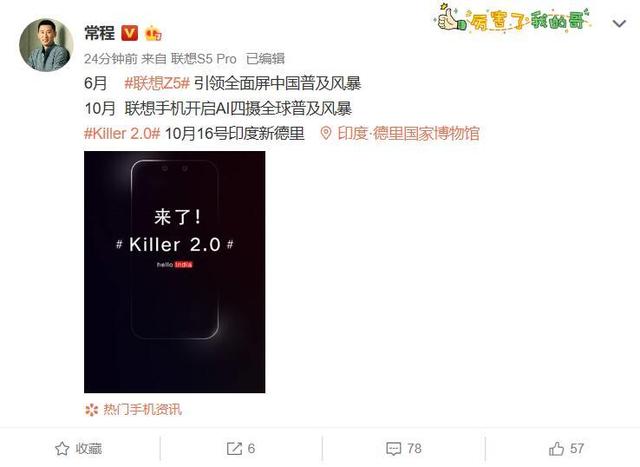Click the 24分钟前 post timestamp
This screenshot has width=640, height=467.
pos(111,59)
